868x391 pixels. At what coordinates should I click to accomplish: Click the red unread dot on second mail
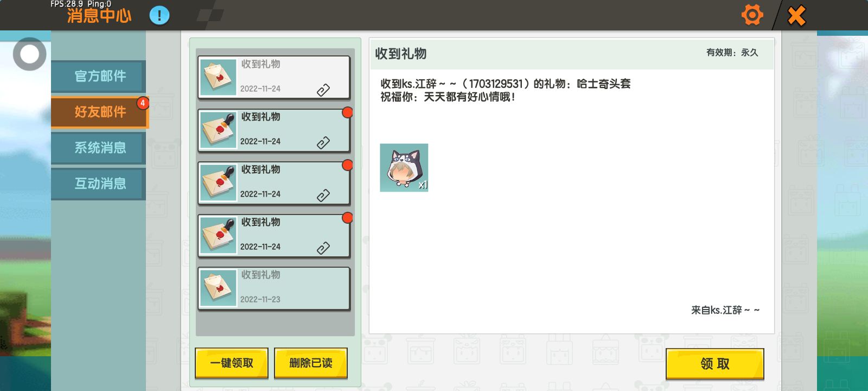click(x=347, y=112)
